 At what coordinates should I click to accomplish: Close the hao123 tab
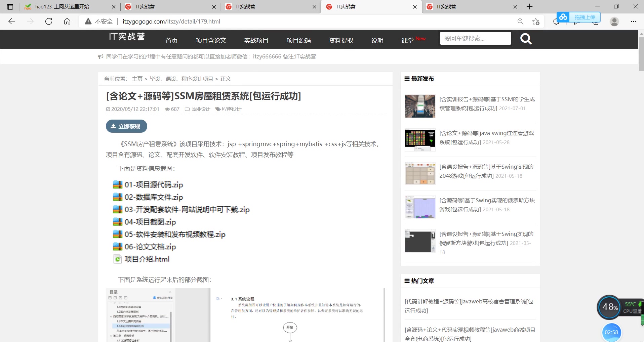point(114,7)
